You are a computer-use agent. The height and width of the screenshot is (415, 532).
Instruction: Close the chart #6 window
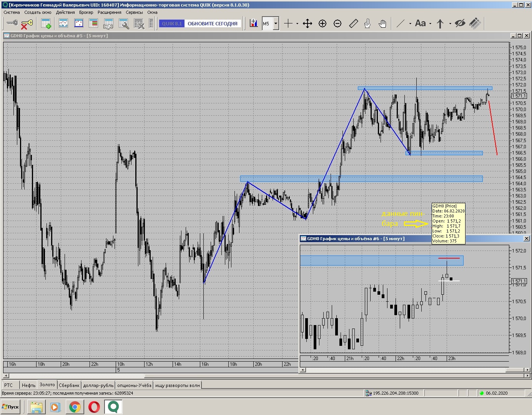(526, 239)
